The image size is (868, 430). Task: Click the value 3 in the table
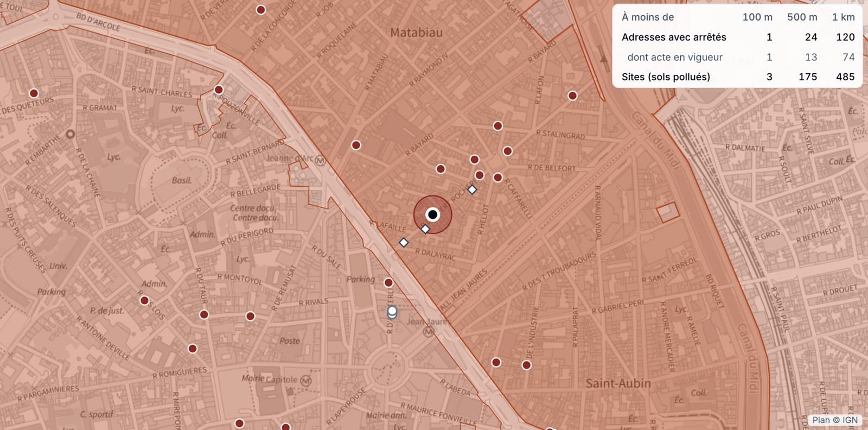click(x=769, y=77)
